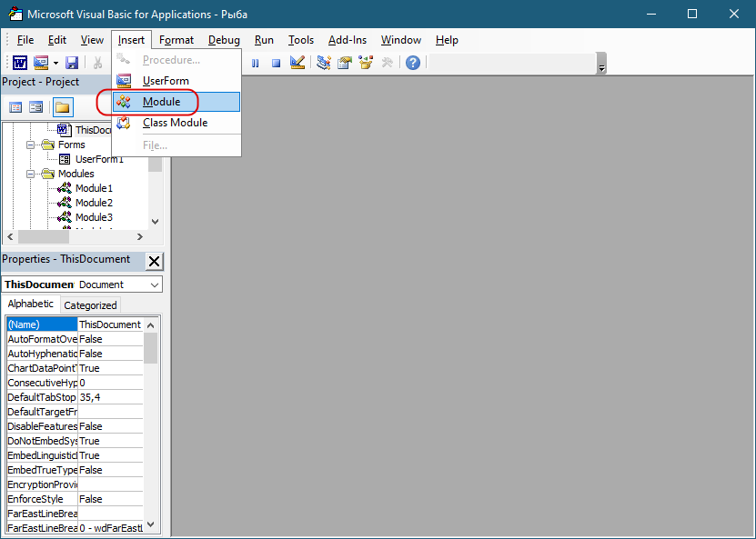Open the Run menu
Screen dimensions: 756x539
tap(264, 40)
